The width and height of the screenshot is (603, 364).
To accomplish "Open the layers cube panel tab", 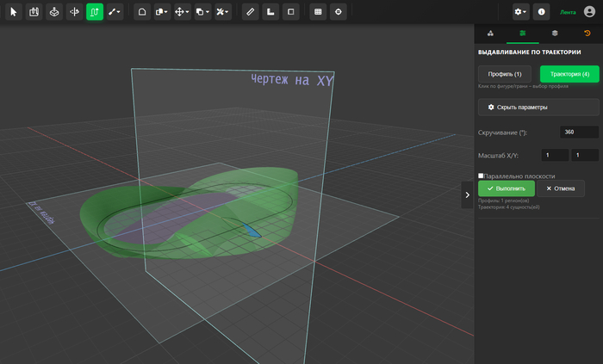I will click(x=555, y=34).
